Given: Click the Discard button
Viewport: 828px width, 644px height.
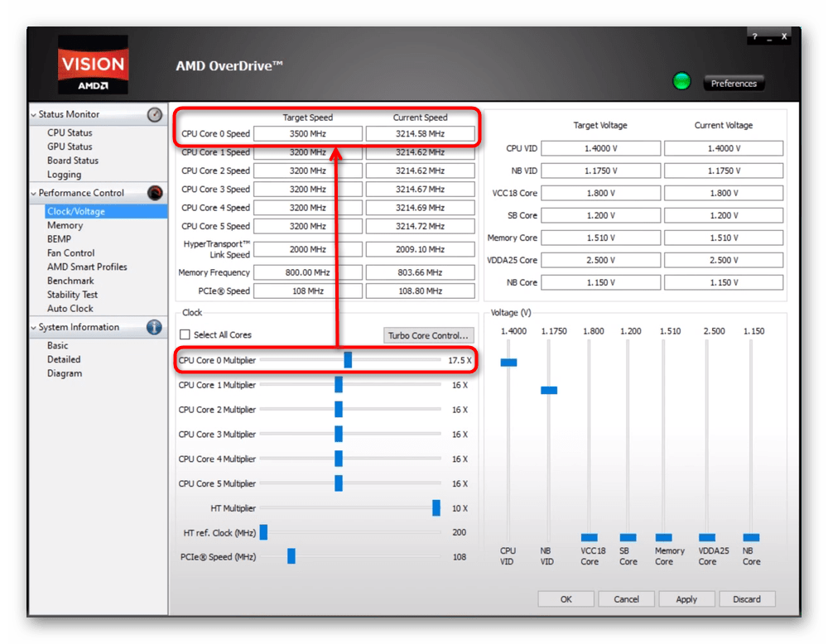Looking at the screenshot, I should (746, 599).
